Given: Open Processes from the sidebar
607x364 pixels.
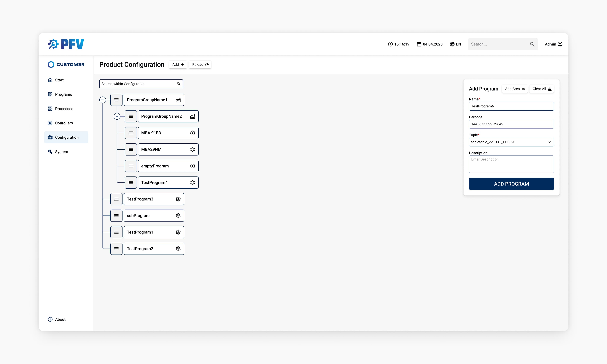Looking at the screenshot, I should 66,109.
